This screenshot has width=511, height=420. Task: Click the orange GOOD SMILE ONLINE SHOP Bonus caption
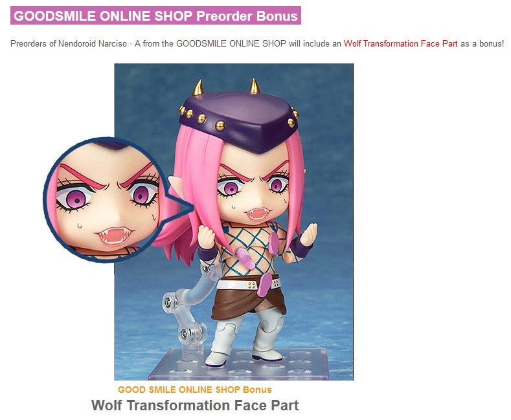point(194,390)
